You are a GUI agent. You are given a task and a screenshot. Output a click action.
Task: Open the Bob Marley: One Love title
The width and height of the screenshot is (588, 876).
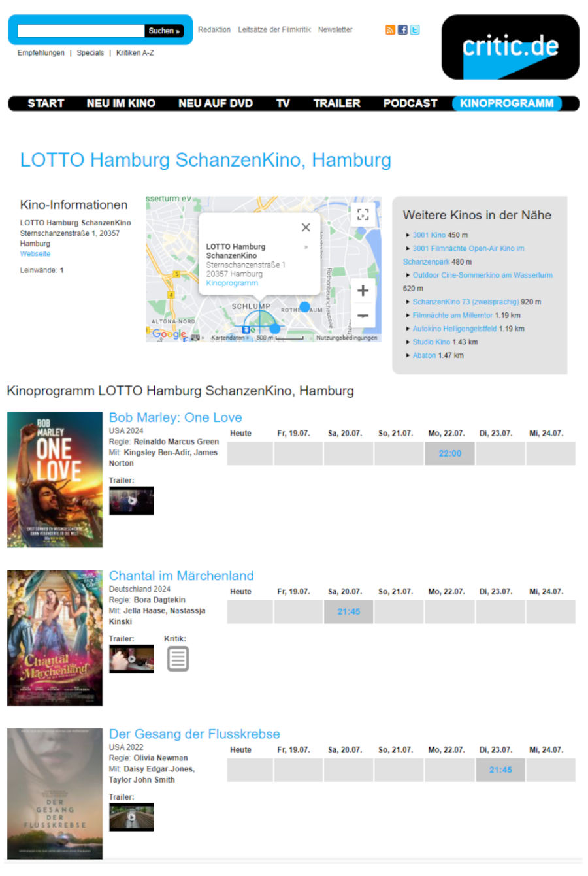(x=175, y=417)
